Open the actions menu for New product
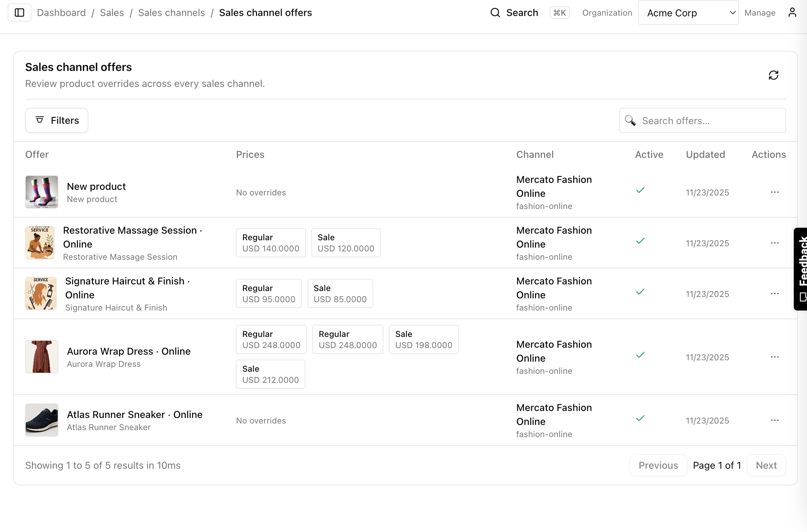This screenshot has width=807, height=532. coord(775,192)
